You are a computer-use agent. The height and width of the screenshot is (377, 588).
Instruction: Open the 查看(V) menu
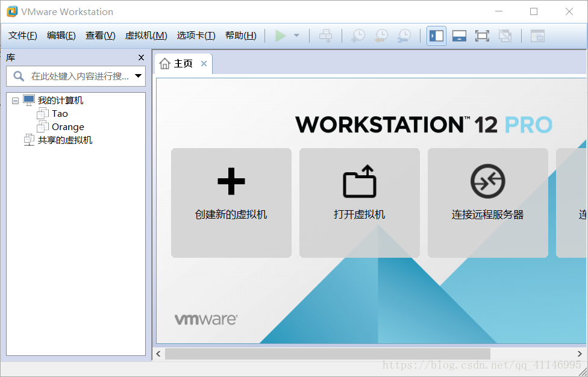(100, 36)
